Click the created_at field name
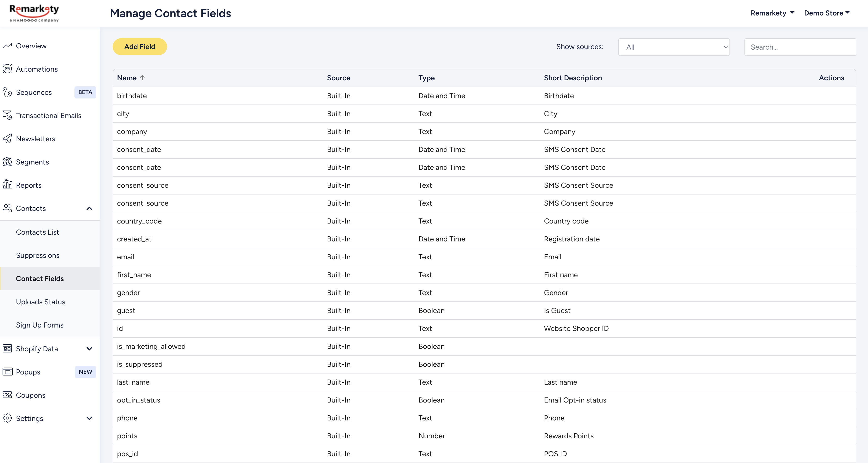 point(134,239)
